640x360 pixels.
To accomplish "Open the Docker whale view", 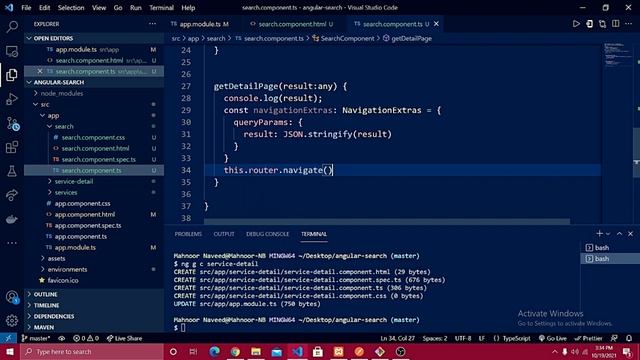I will [x=12, y=219].
